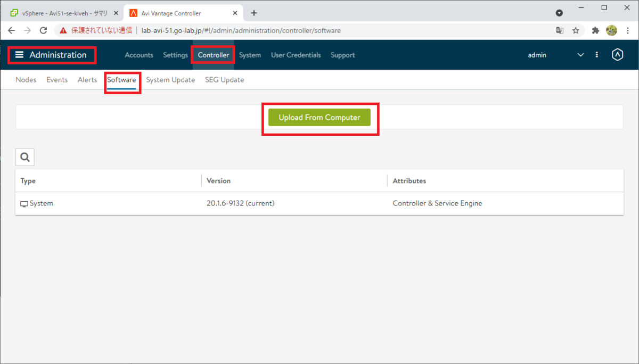Image resolution: width=639 pixels, height=364 pixels.
Task: Open the Support menu item
Action: 342,55
